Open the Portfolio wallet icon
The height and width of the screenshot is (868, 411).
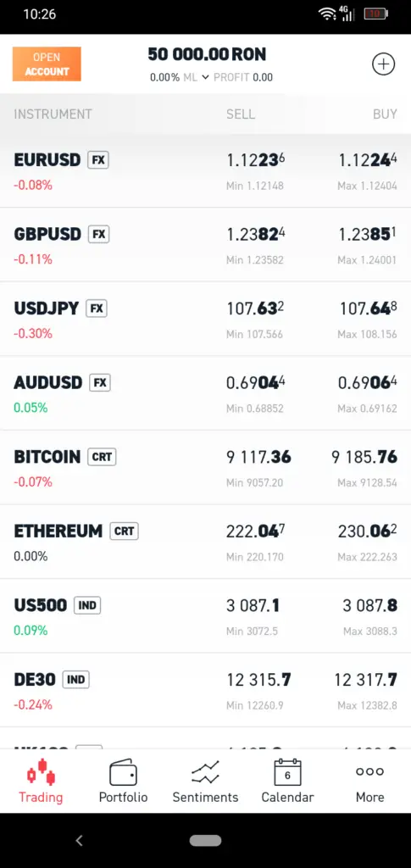click(123, 772)
